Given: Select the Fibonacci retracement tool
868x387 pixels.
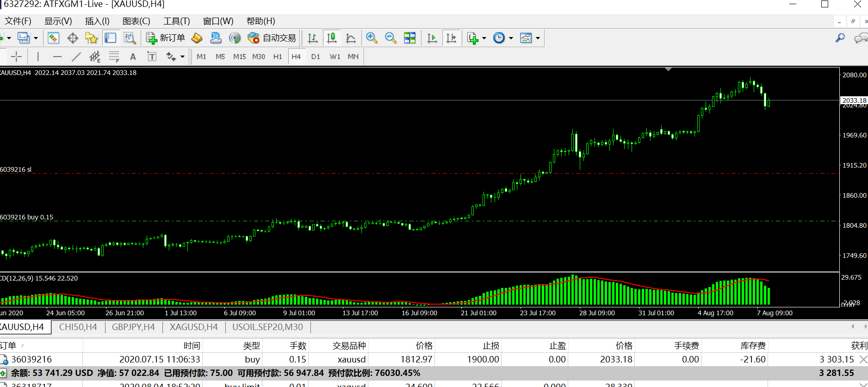Looking at the screenshot, I should pos(114,56).
